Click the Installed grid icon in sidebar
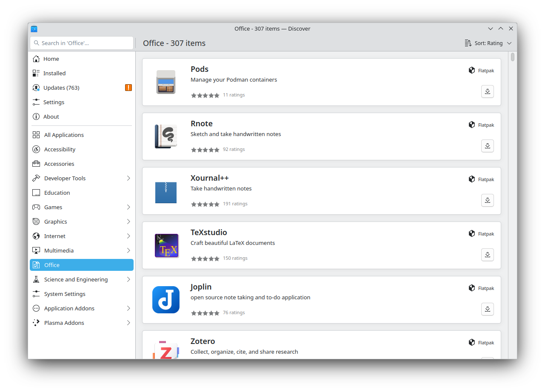Viewport: 545px width, 392px height. point(36,73)
